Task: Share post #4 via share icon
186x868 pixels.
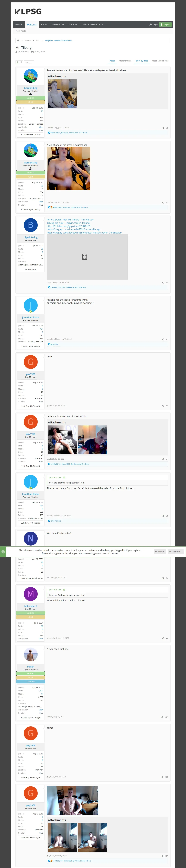Action: tap(163, 339)
